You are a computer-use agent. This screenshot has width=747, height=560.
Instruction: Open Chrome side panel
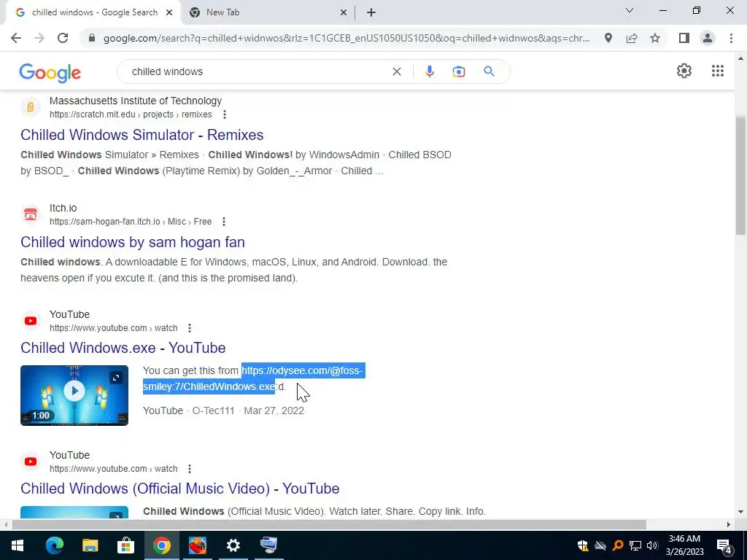pos(684,38)
